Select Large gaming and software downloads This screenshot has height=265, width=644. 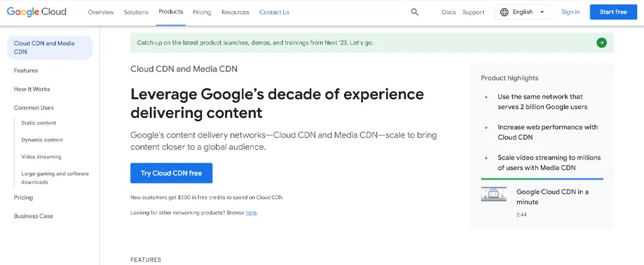coord(55,178)
